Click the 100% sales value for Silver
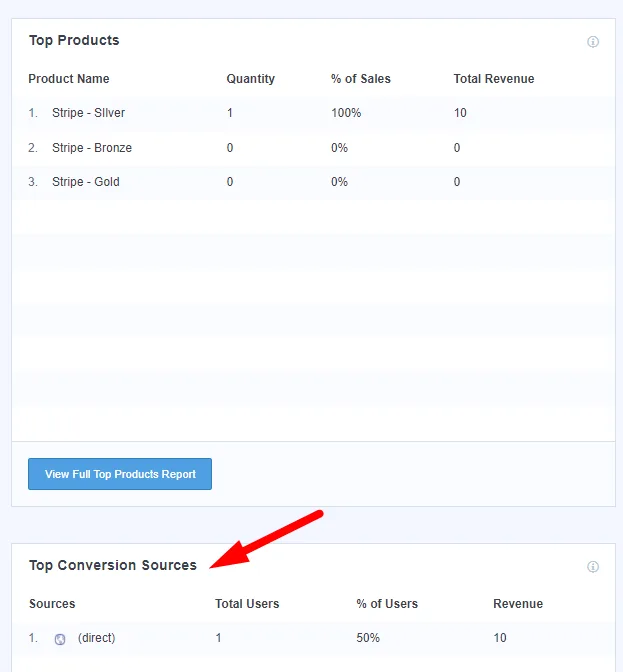623x672 pixels. (346, 113)
